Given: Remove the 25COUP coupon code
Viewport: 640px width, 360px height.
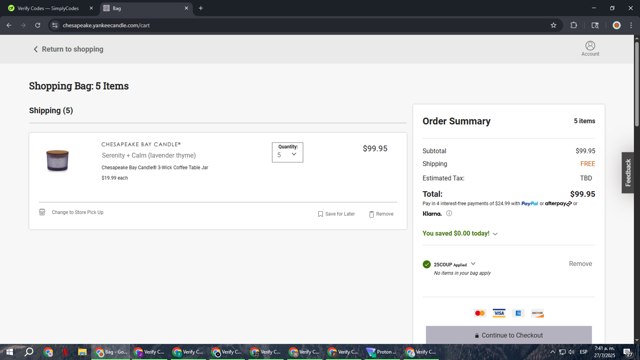Looking at the screenshot, I should pos(580,264).
